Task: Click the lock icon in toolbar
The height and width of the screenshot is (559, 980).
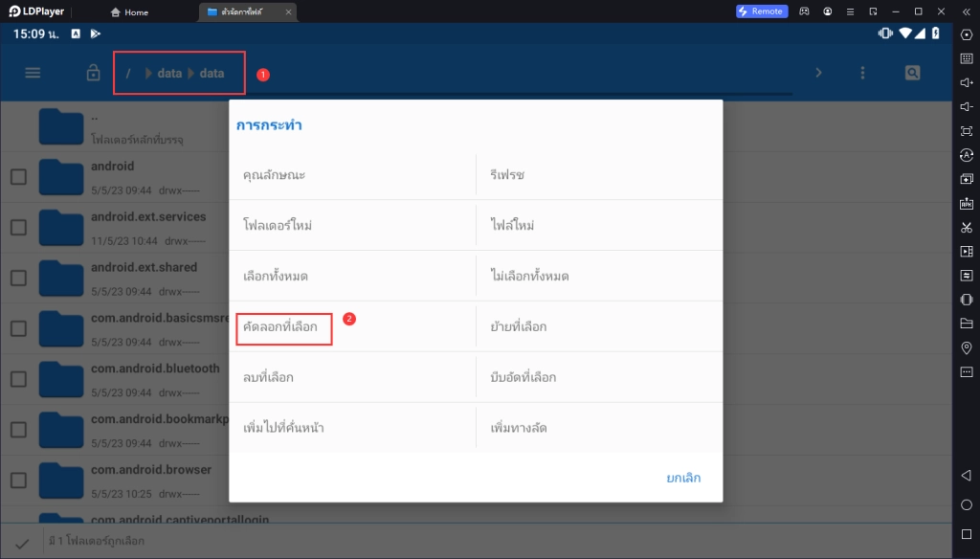Action: pyautogui.click(x=93, y=73)
